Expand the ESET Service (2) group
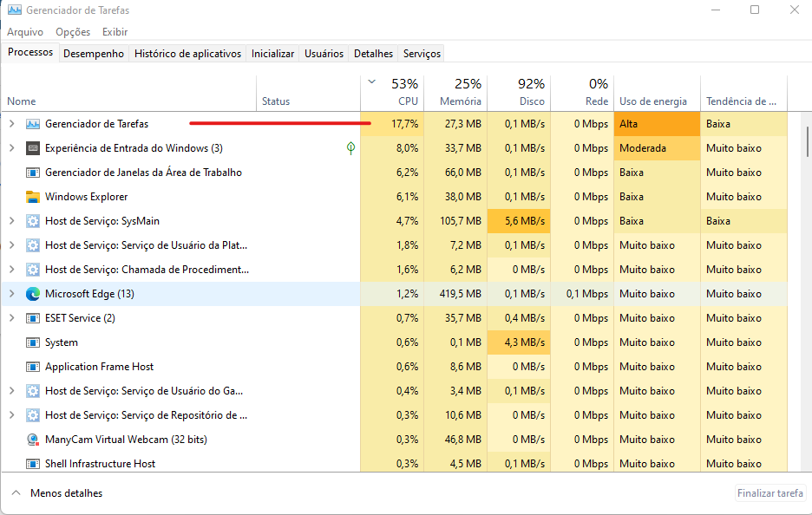812x515 pixels. click(x=12, y=318)
